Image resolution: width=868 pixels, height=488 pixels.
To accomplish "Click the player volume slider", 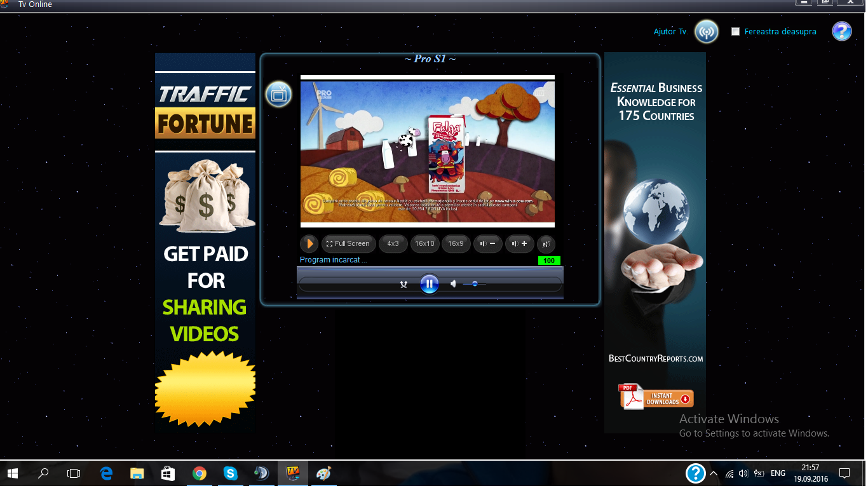I will 475,284.
